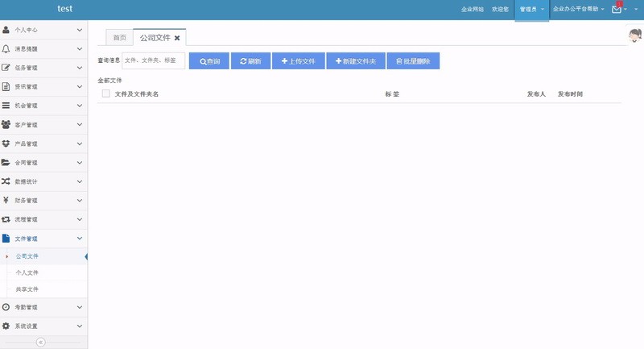
Task: Click the 合同管理 open folder icon
Action: coord(6,162)
